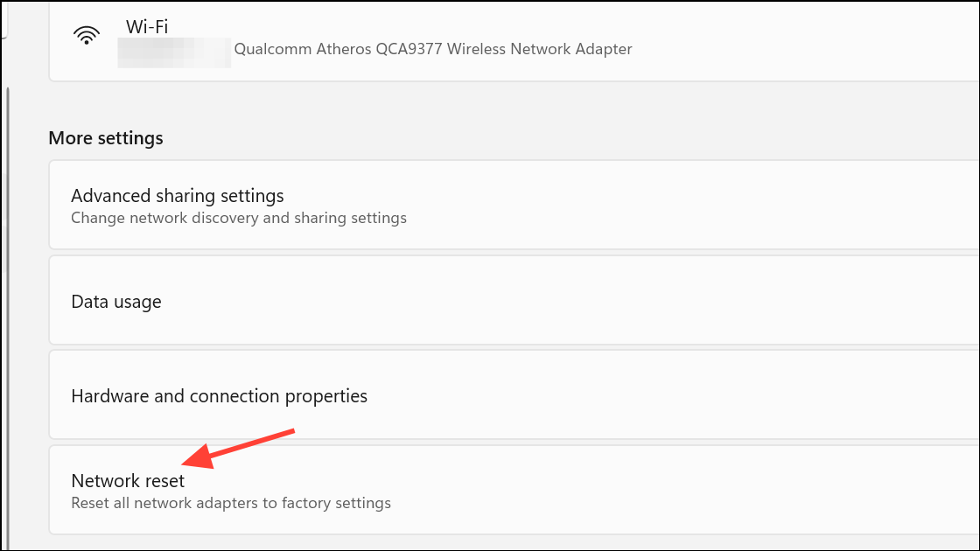This screenshot has width=980, height=551.
Task: Click the blurred network name under Wi-Fi
Action: click(174, 52)
